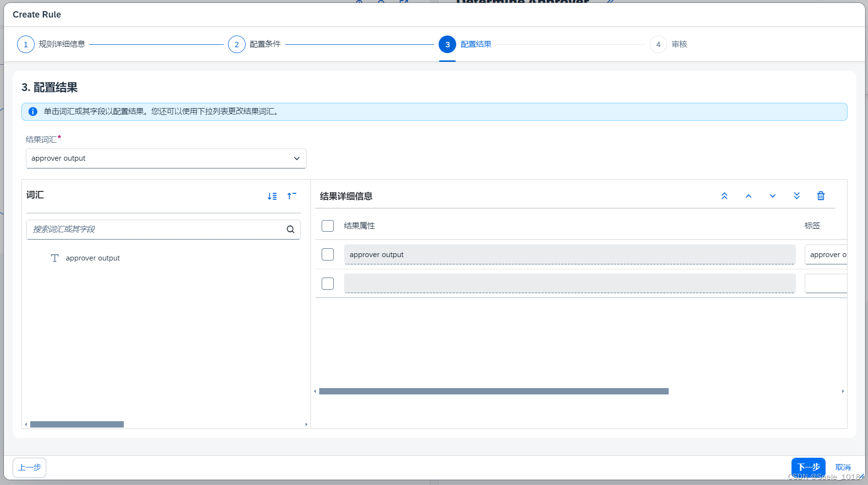Click the approver output result attribute field

pos(570,254)
